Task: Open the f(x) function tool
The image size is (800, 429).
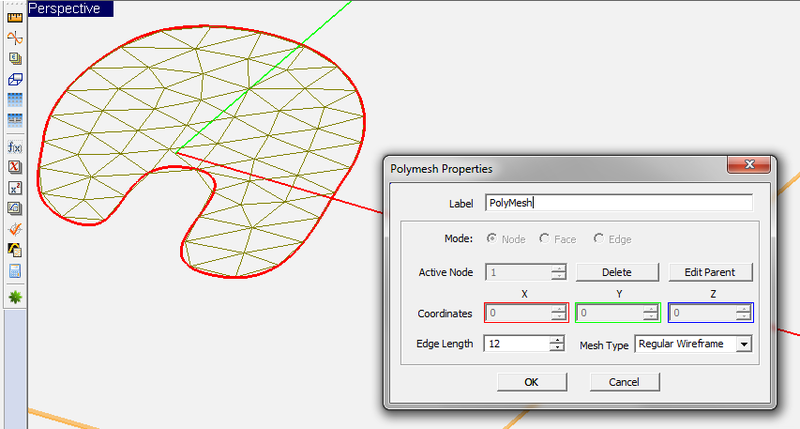Action: (x=15, y=147)
